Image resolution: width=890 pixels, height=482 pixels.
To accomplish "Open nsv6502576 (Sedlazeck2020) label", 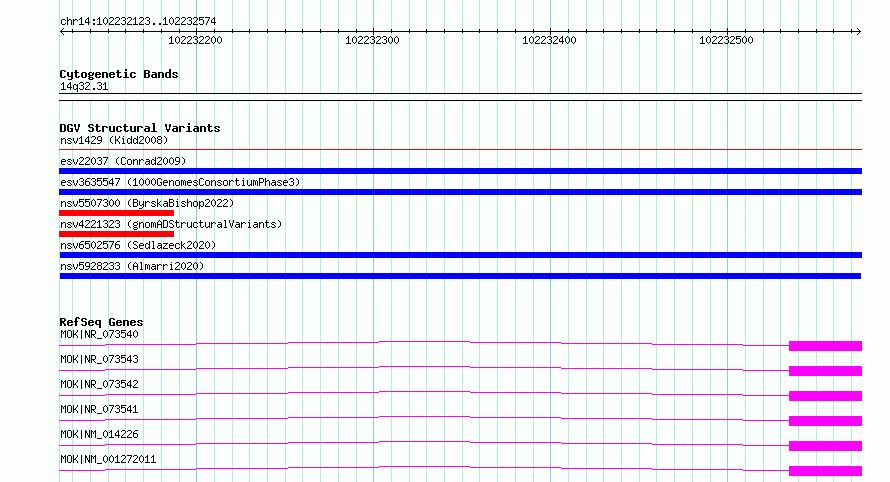I will pyautogui.click(x=138, y=245).
